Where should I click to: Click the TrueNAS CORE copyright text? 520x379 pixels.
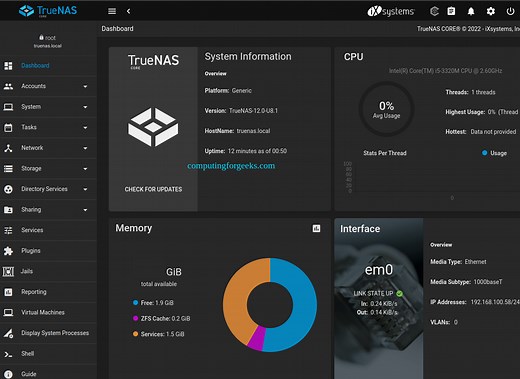468,29
